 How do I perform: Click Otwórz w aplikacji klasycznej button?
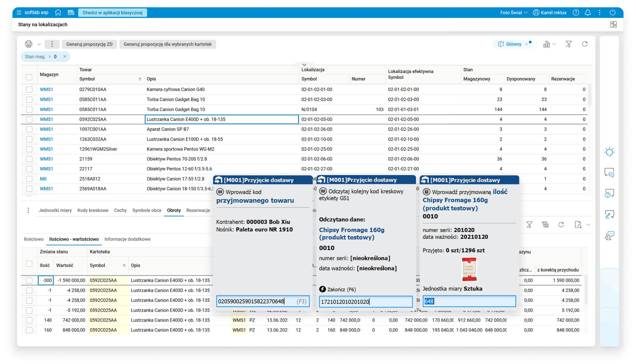tap(112, 12)
